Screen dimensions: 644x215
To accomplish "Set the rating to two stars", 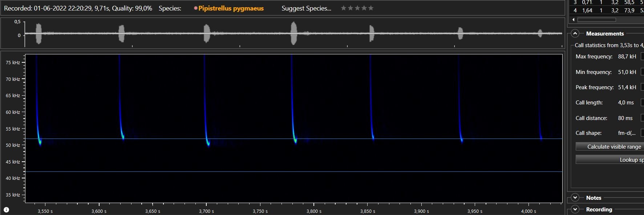I will (351, 8).
